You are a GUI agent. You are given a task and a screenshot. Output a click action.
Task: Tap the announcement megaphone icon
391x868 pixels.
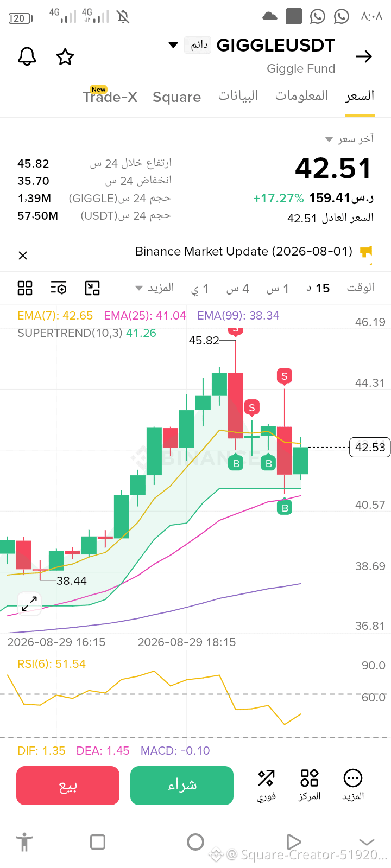(x=367, y=252)
